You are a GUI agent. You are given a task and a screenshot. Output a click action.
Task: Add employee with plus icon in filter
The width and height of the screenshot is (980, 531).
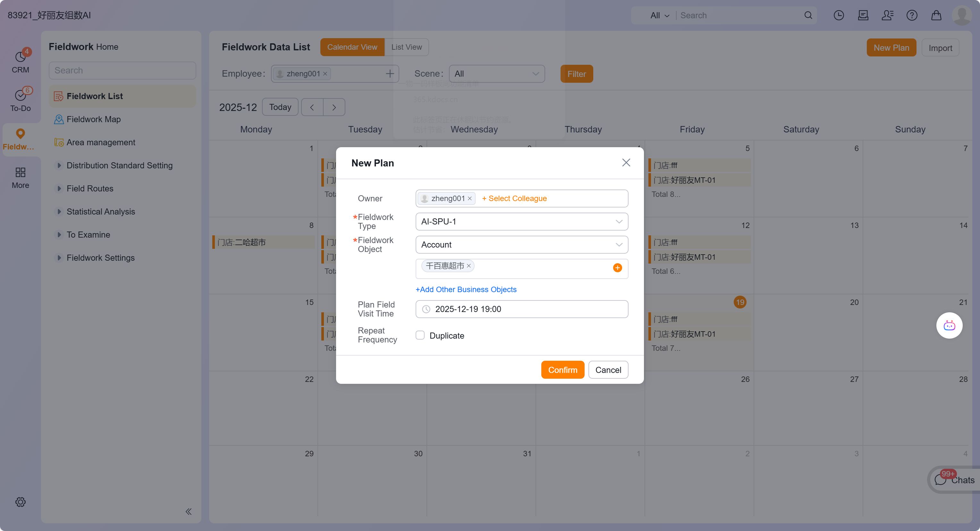pyautogui.click(x=390, y=74)
